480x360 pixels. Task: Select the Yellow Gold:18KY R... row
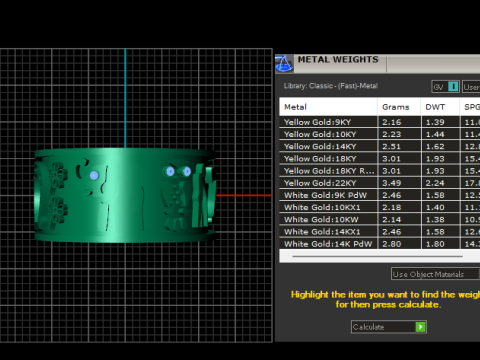coord(379,171)
